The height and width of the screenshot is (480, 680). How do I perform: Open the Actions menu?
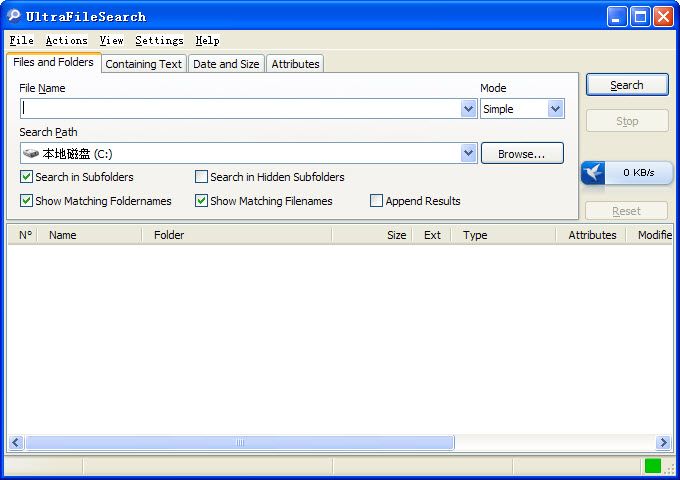tap(66, 40)
